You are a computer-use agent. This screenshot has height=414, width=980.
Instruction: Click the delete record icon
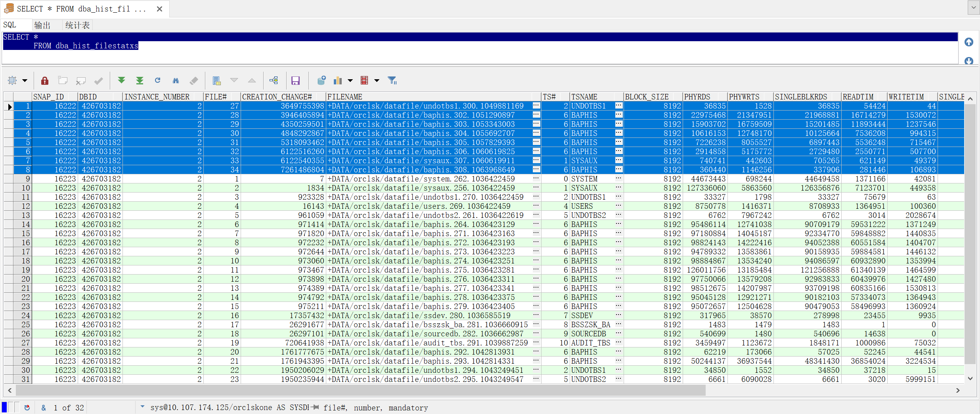coord(81,80)
